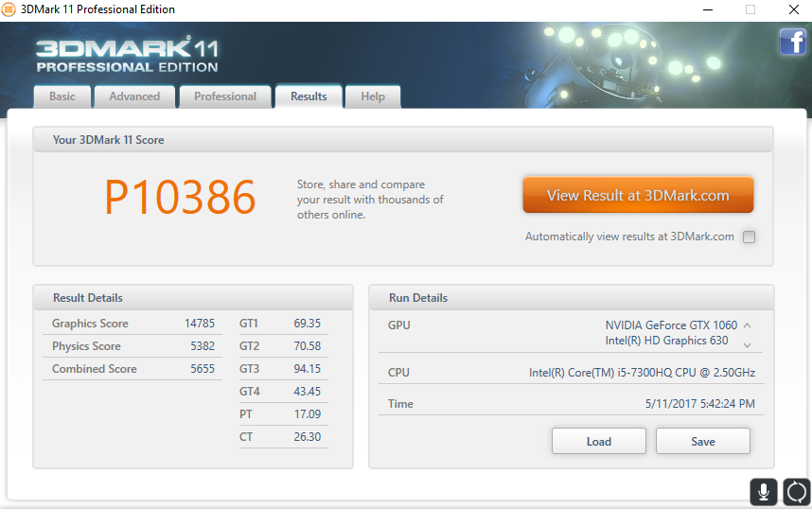The image size is (812, 509).
Task: Click the CT value 26.30
Action: (x=307, y=437)
